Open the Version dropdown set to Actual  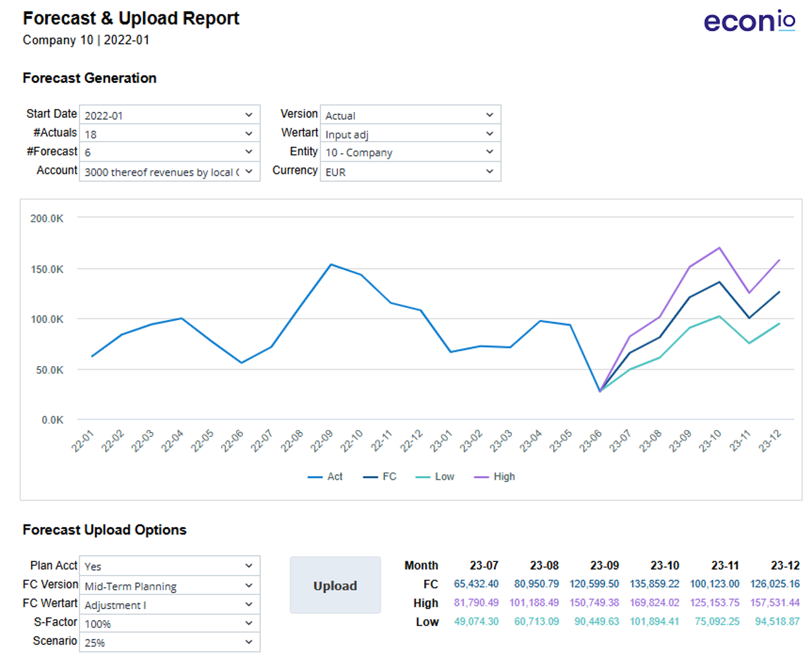pyautogui.click(x=410, y=115)
